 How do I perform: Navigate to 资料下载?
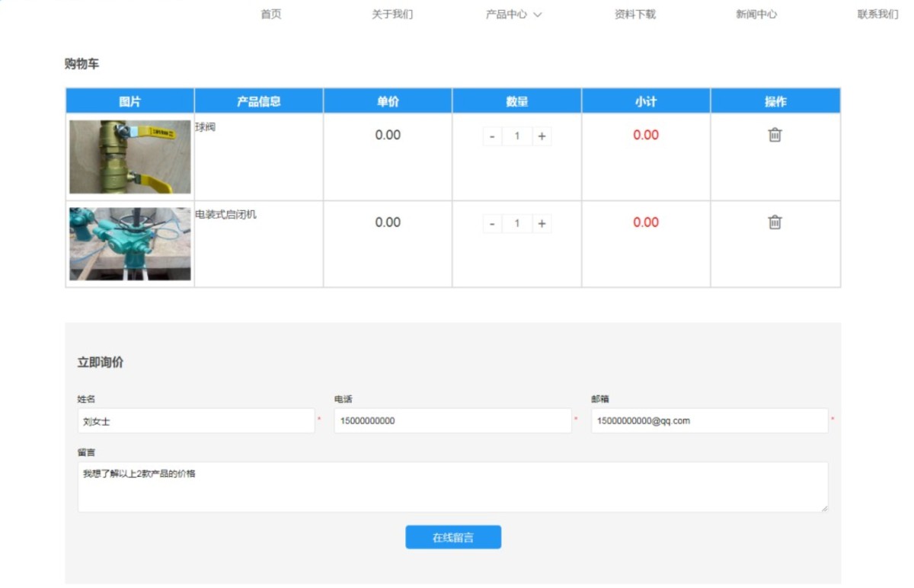point(635,14)
